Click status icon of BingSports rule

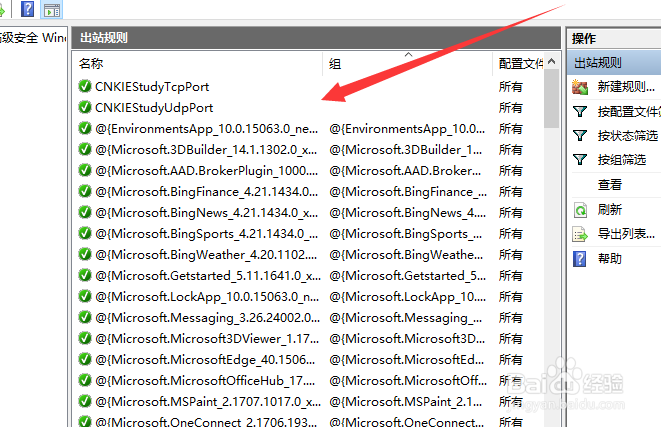pyautogui.click(x=85, y=234)
